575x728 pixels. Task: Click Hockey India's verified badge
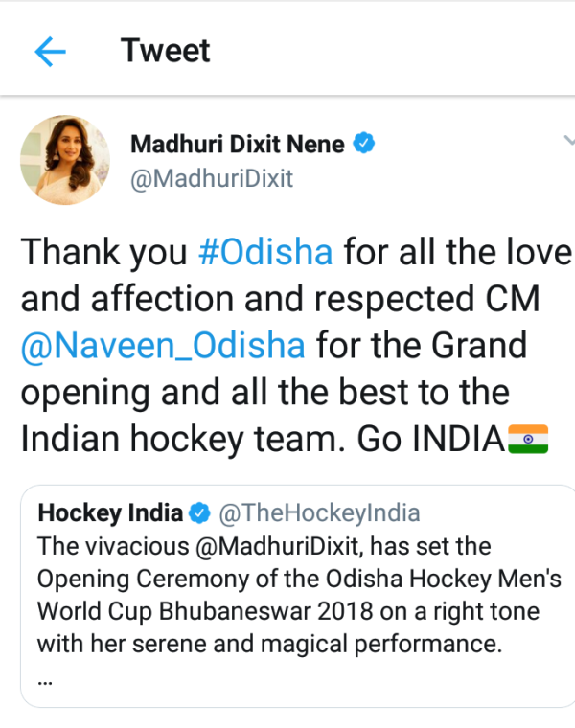click(x=199, y=514)
